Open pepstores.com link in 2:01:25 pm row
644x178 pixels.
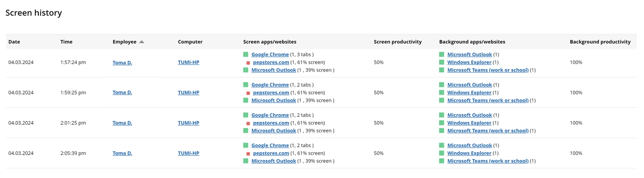tap(271, 123)
